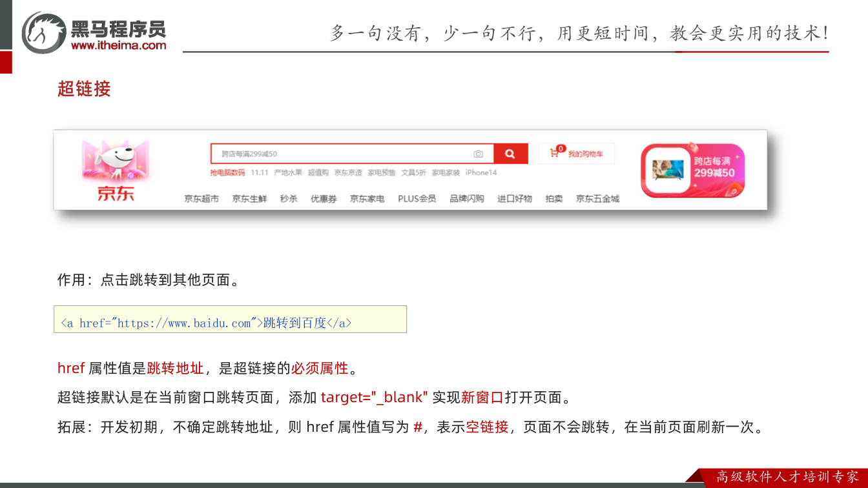Click into the JD search input field

coord(352,154)
